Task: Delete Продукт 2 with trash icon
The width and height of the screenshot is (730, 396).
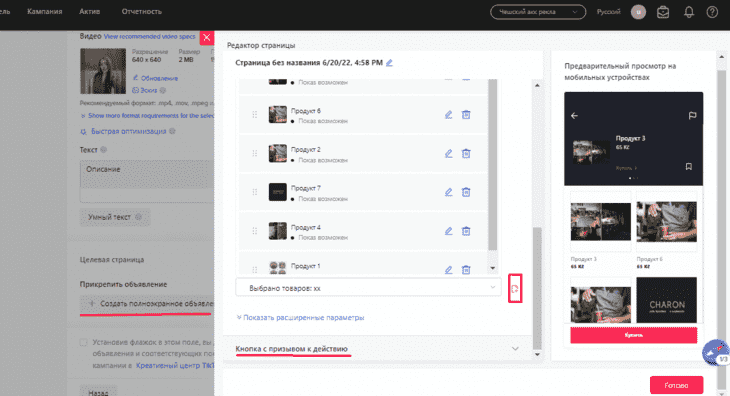Action: click(x=466, y=153)
